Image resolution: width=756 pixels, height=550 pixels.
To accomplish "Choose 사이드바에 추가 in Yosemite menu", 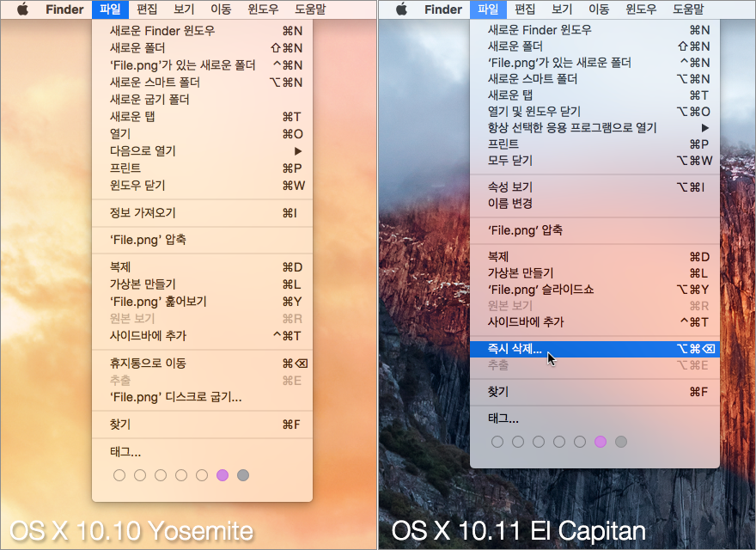I will click(202, 336).
